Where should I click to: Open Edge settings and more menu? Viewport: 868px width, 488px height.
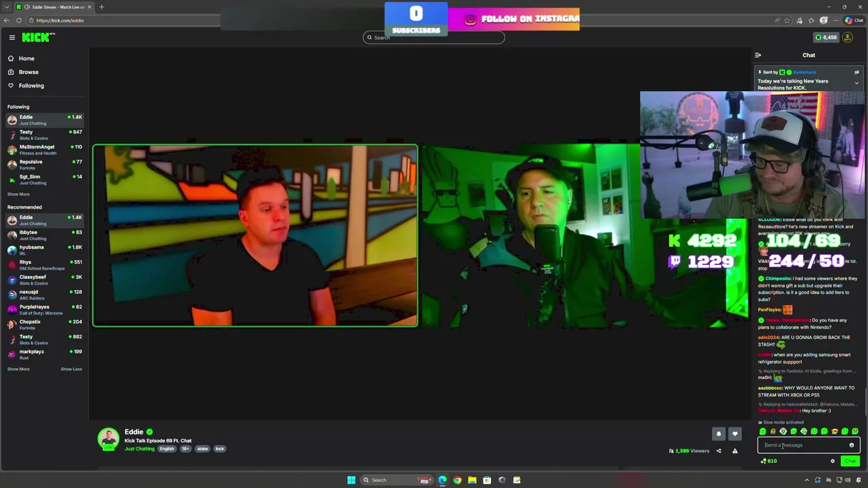point(835,20)
